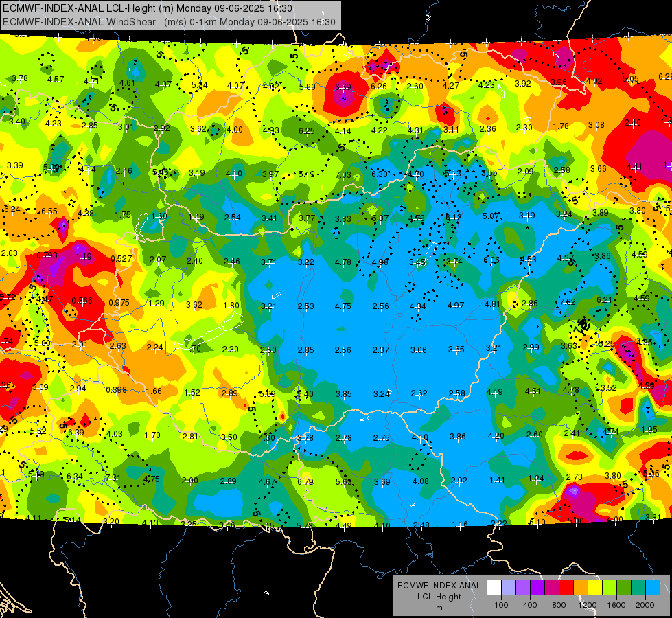Click the wind shear value 0.866
This screenshot has height=618, width=672.
[x=82, y=301]
